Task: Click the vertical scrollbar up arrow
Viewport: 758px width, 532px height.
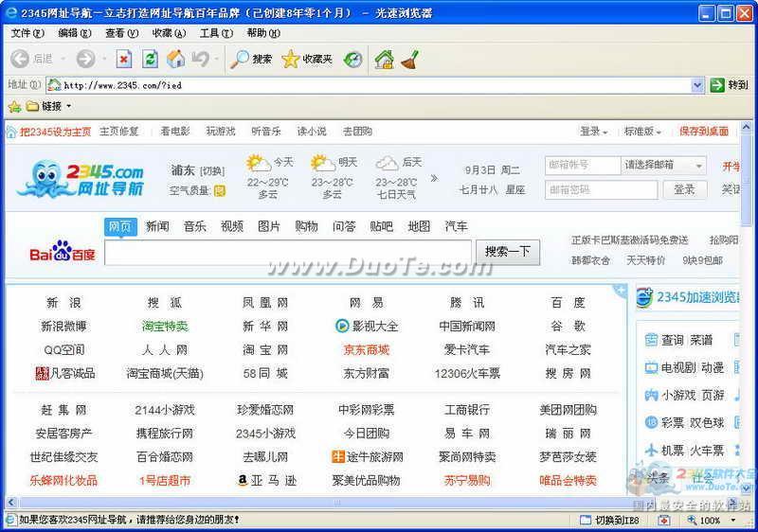Action: pyautogui.click(x=746, y=127)
